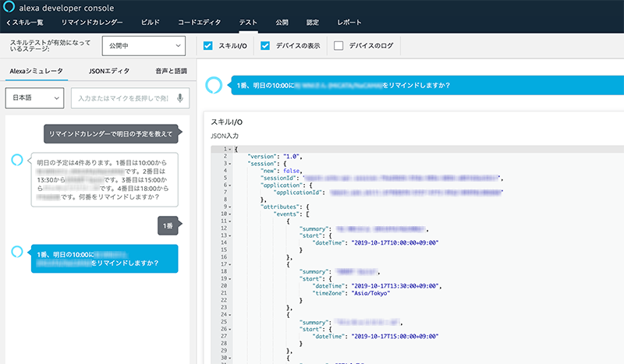Viewport: 624px width, 364px height.
Task: Click the スキルテストが有効になっているステージ label
Action: pyautogui.click(x=50, y=45)
